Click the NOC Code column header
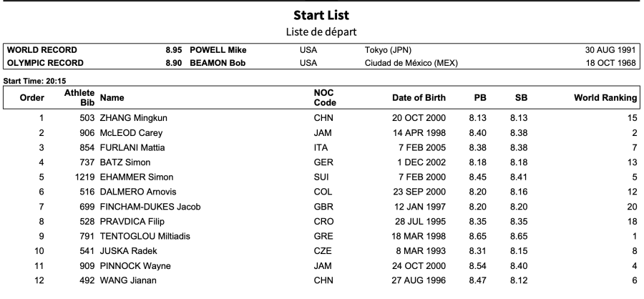The width and height of the screenshot is (644, 299). [324, 97]
